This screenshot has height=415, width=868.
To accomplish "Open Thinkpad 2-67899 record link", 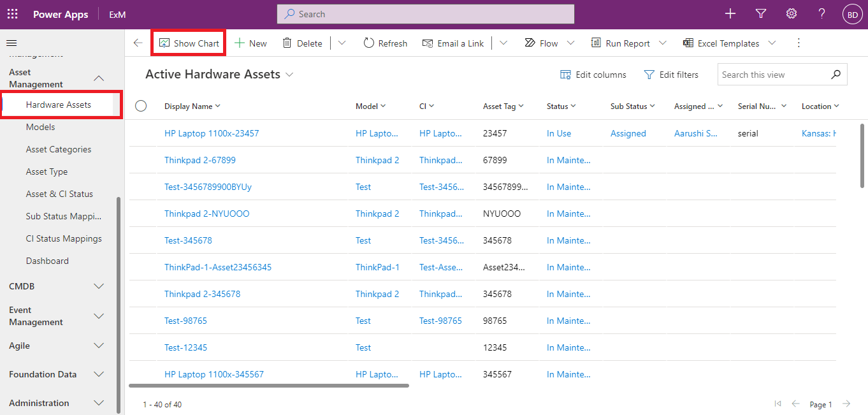I will tap(200, 160).
